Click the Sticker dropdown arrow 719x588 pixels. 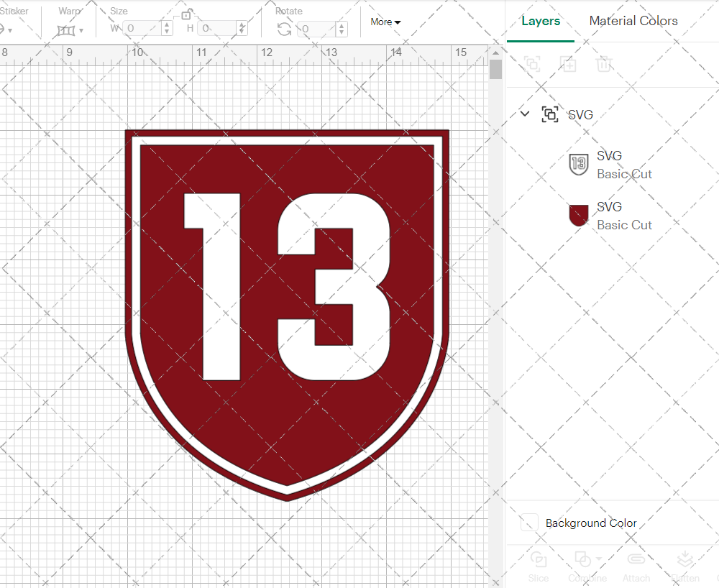[x=10, y=31]
